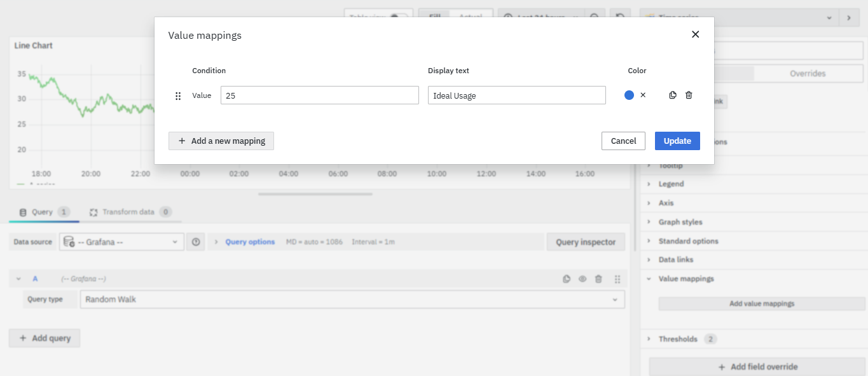Viewport: 868px width, 376px height.
Task: Toggle visibility of query A
Action: pos(582,279)
